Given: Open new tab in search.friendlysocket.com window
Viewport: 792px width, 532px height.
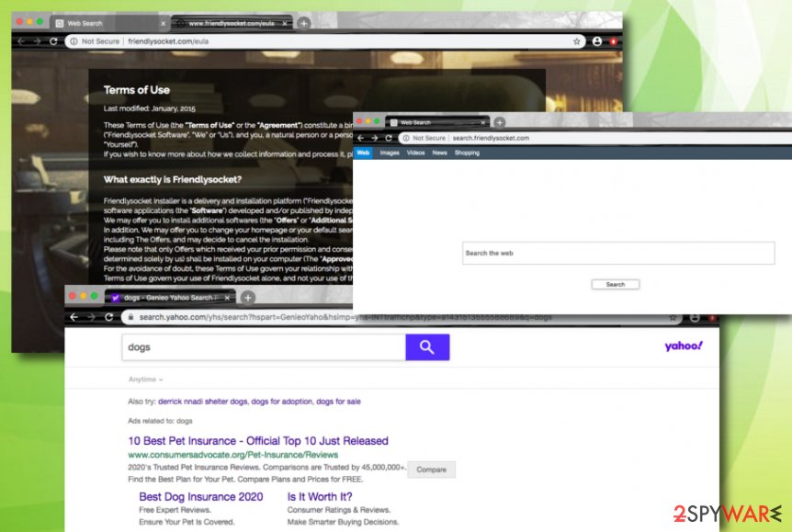Looking at the screenshot, I should (500, 122).
